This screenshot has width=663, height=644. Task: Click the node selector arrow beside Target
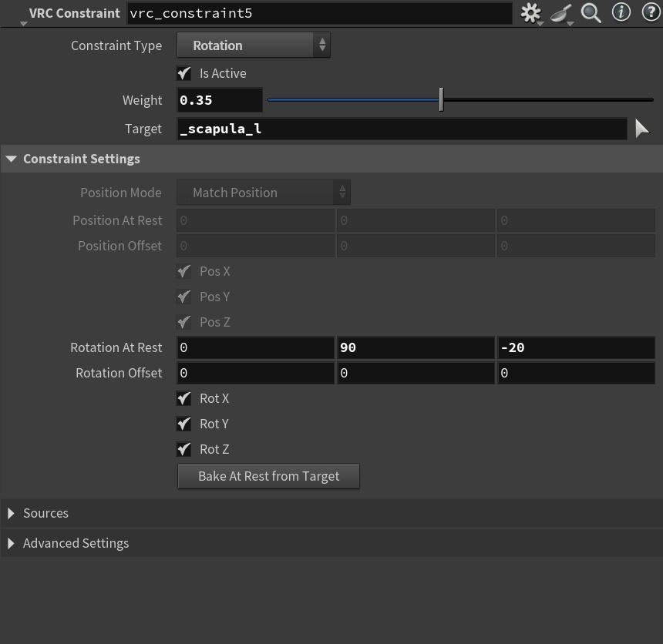(642, 129)
